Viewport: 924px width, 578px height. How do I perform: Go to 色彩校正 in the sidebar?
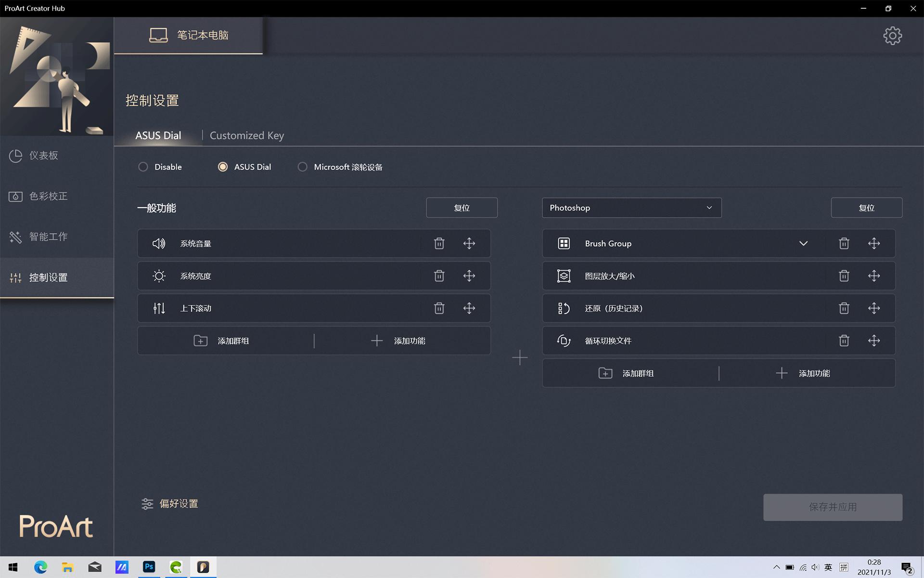click(x=48, y=196)
